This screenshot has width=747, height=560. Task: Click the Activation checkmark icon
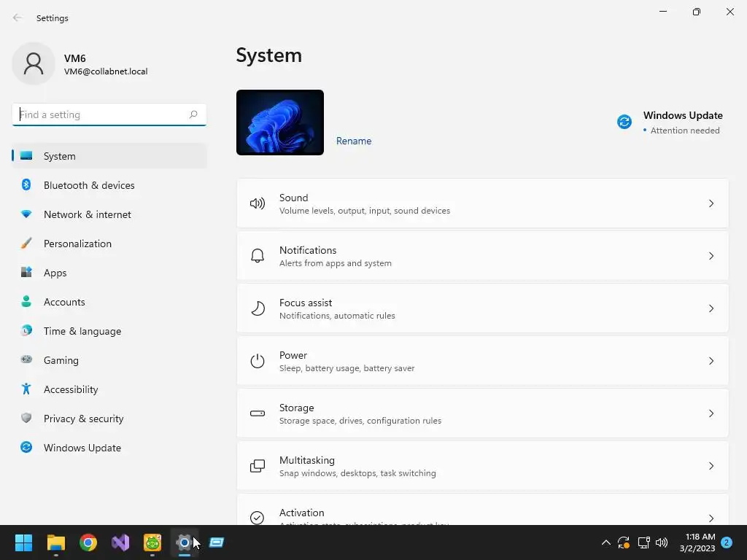click(x=258, y=518)
